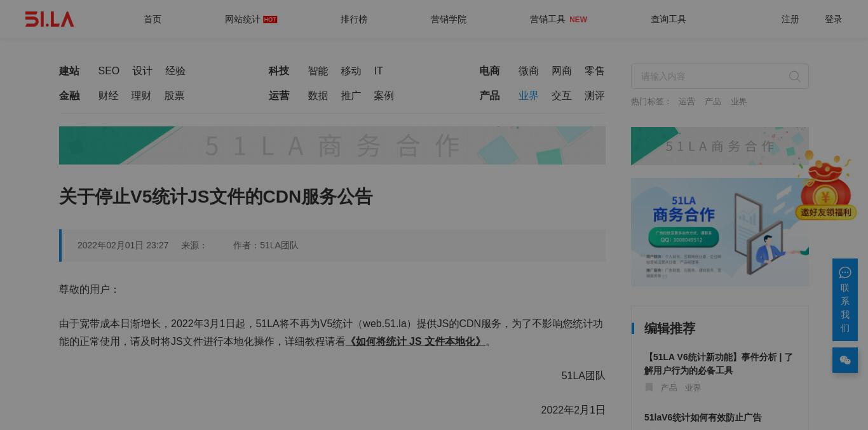Open the 测评 subcategory
868x430 pixels.
click(x=595, y=96)
